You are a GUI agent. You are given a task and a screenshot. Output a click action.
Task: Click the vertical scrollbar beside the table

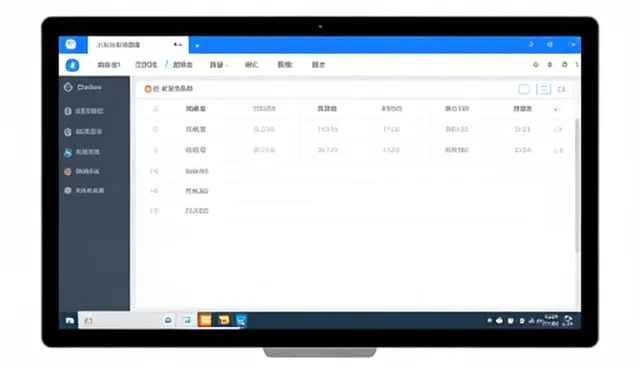[577, 186]
